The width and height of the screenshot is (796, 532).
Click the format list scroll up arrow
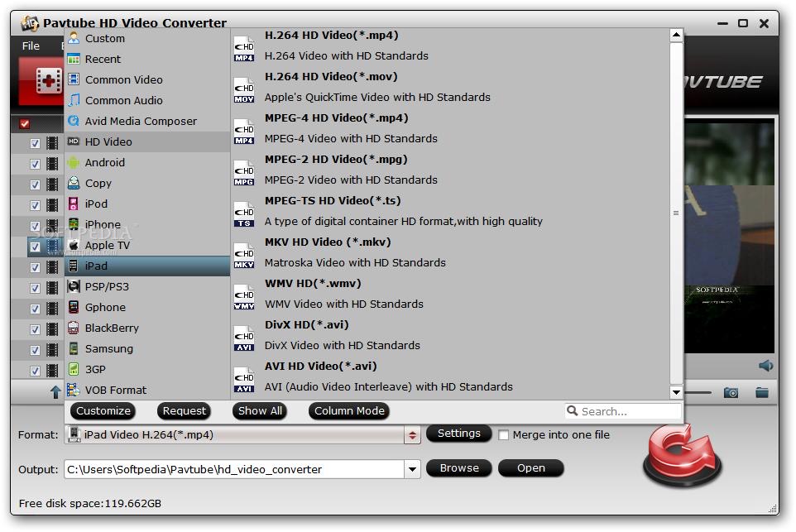pos(676,35)
